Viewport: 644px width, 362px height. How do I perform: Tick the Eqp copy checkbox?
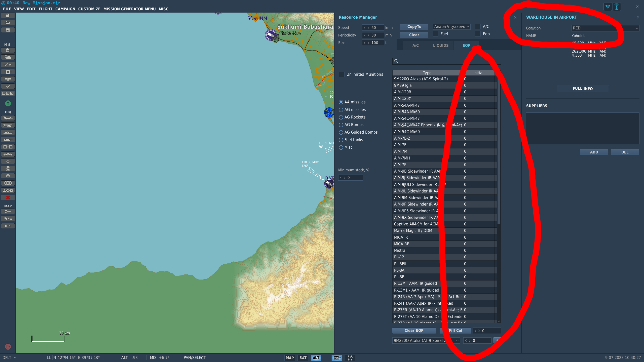point(478,34)
